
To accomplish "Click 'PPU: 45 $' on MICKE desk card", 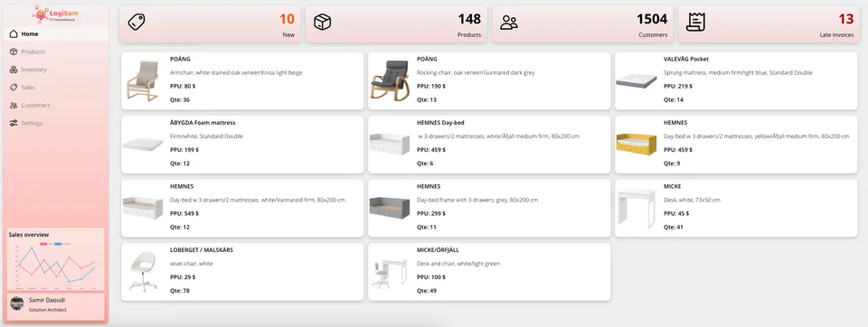I will tap(676, 213).
